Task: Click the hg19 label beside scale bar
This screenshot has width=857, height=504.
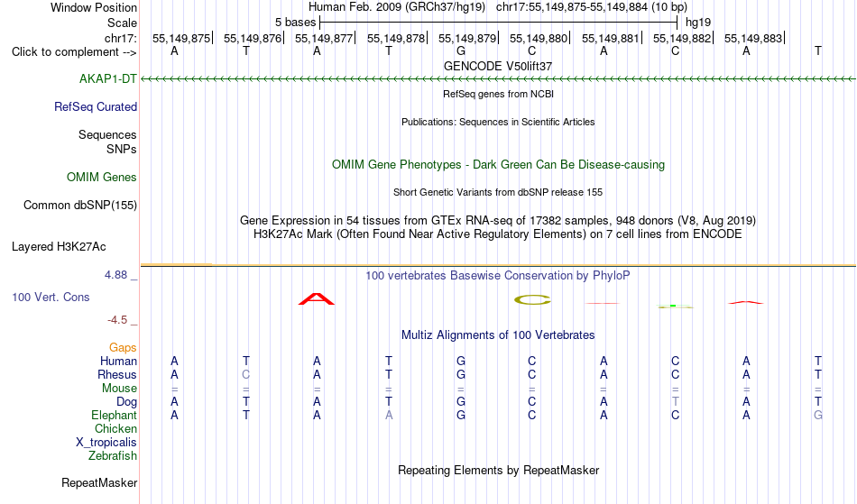Action: click(x=698, y=23)
